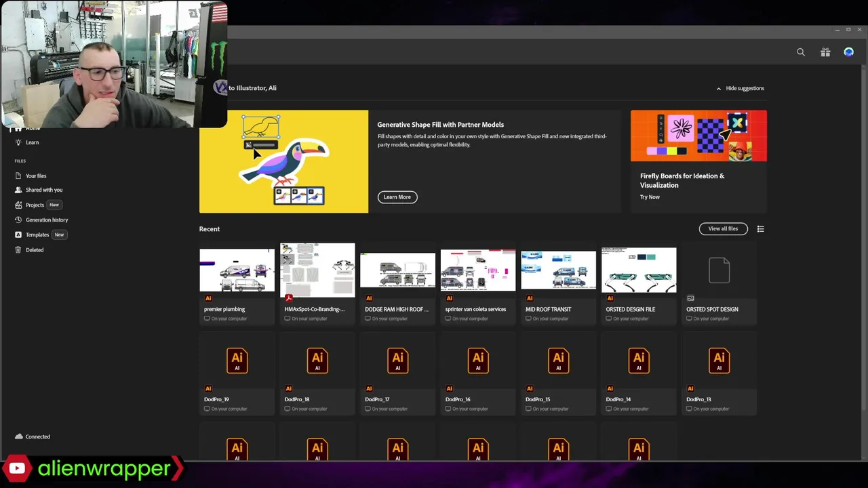Open DodPro_19 Illustrator file icon
Screen dimensions: 868x488
coord(237,361)
